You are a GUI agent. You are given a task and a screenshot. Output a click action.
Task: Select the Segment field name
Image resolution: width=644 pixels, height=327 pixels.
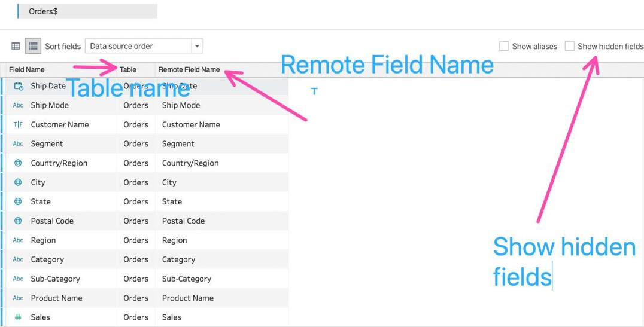click(47, 143)
